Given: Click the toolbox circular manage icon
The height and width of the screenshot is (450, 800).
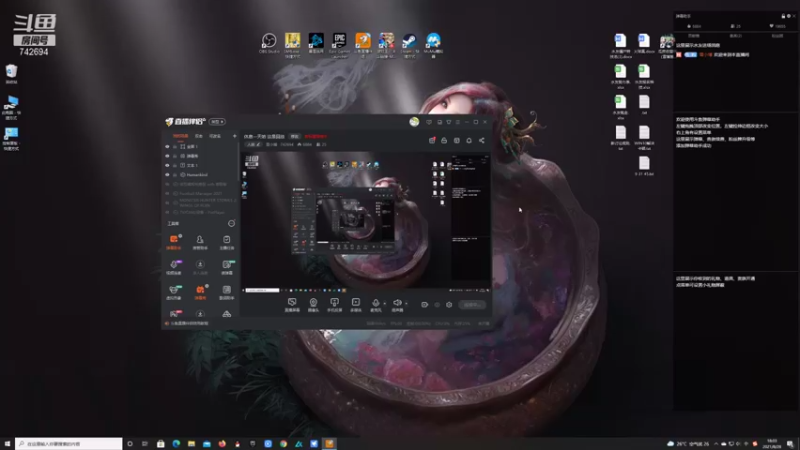Looking at the screenshot, I should click(x=231, y=223).
